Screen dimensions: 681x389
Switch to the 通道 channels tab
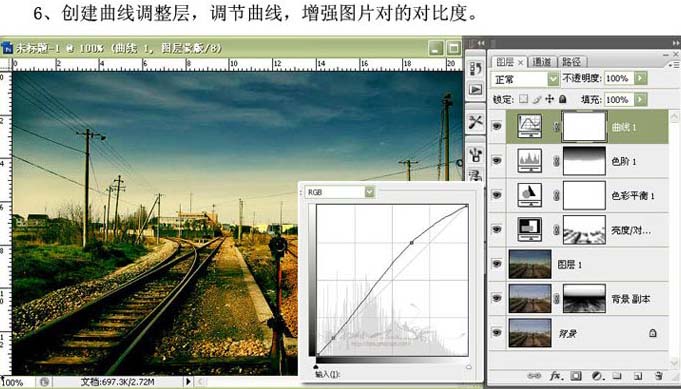tap(542, 62)
